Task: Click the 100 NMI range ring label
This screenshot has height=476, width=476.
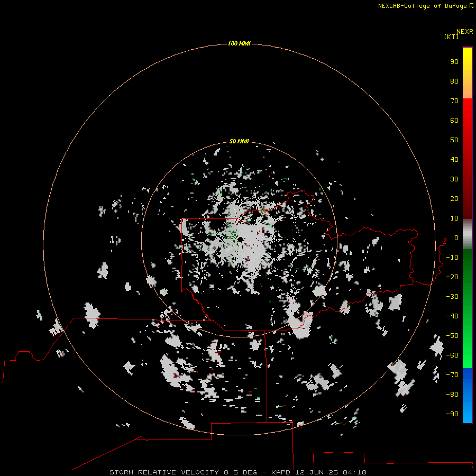Action: [x=239, y=43]
